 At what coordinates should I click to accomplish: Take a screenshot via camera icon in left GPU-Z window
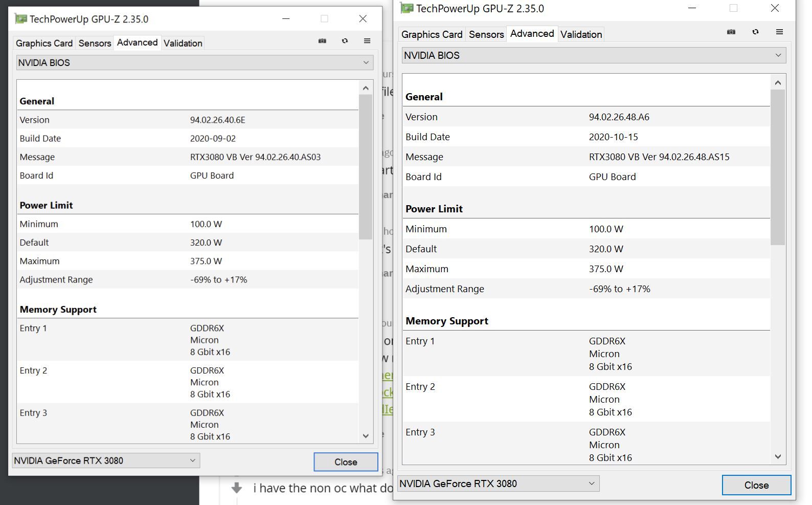coord(322,41)
